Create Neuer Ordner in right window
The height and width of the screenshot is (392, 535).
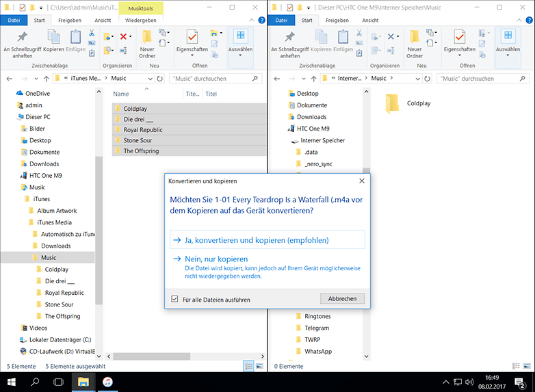coord(415,44)
